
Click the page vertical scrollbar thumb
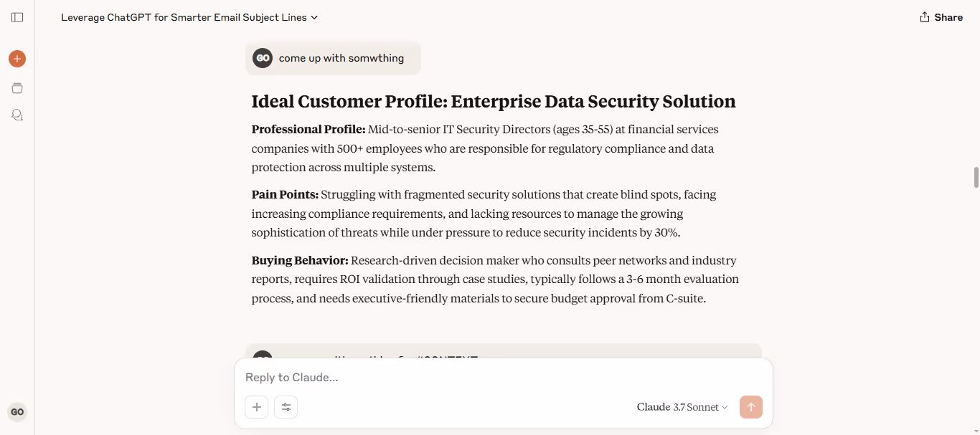pyautogui.click(x=976, y=177)
